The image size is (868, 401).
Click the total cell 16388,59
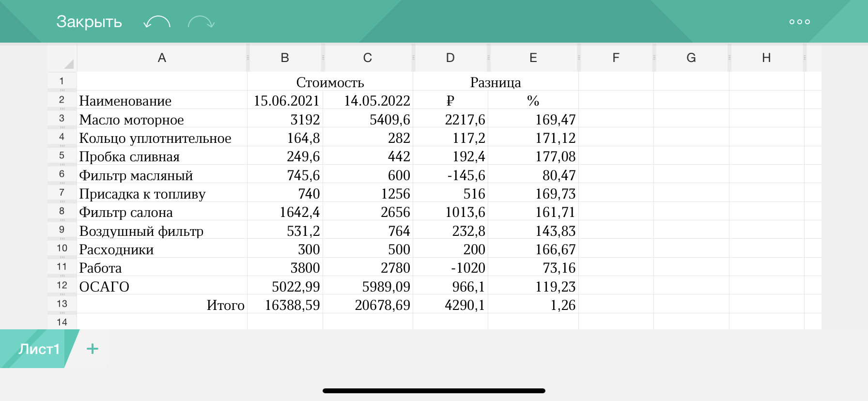click(x=285, y=304)
